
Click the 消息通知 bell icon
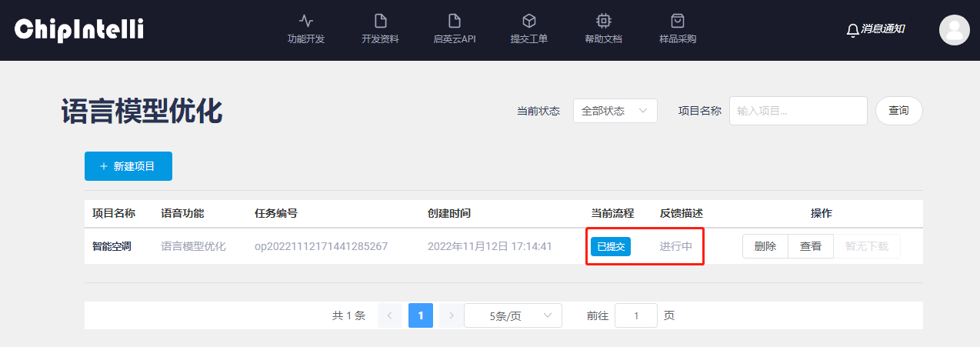coord(852,30)
